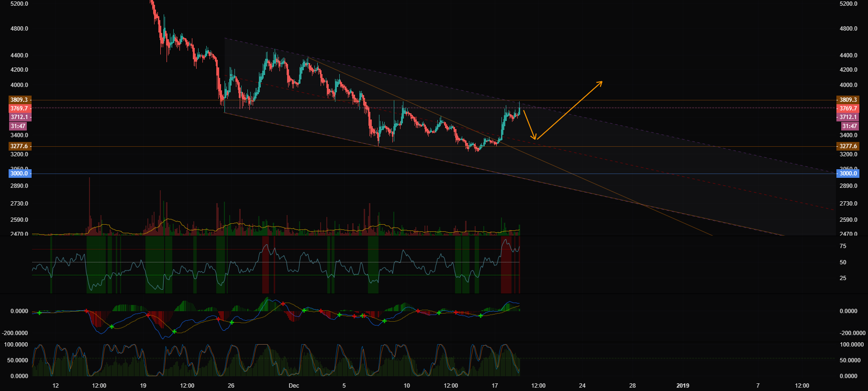
Task: Click the blue 3000.0 label on right price axis
Action: (848, 174)
